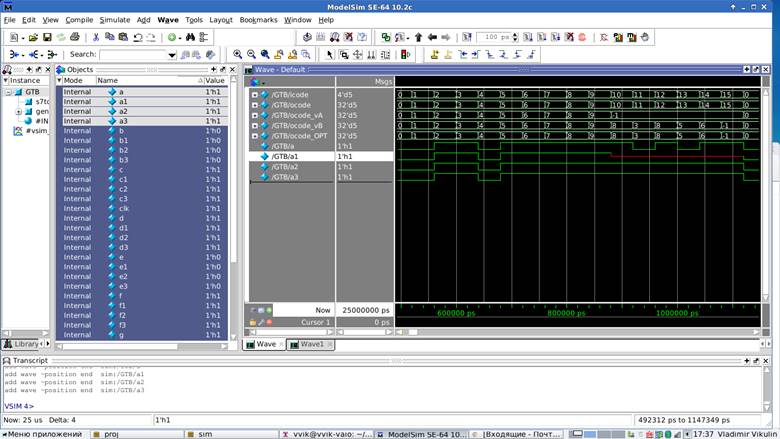Screen dimensions: 780x439
Task: Select /GTB/a2 signal in wave list
Action: coord(285,167)
